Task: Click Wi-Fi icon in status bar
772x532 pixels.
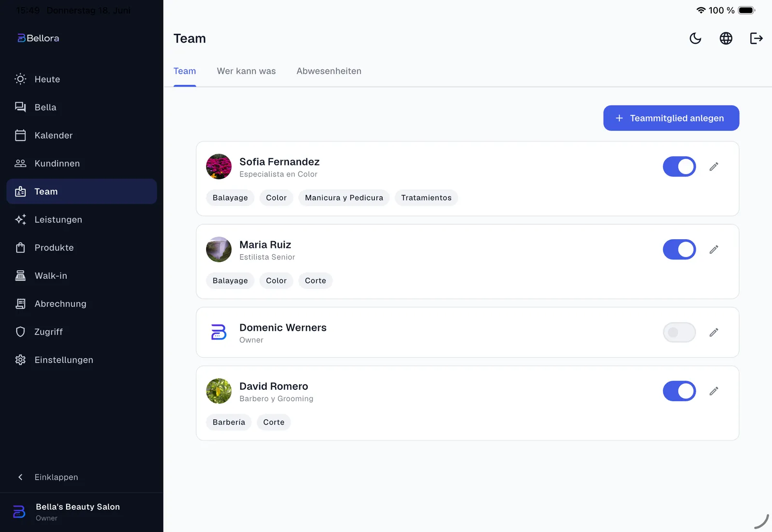Action: [x=701, y=10]
